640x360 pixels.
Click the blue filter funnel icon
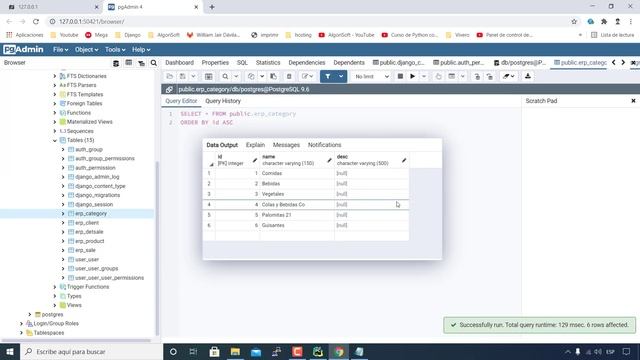pyautogui.click(x=327, y=76)
